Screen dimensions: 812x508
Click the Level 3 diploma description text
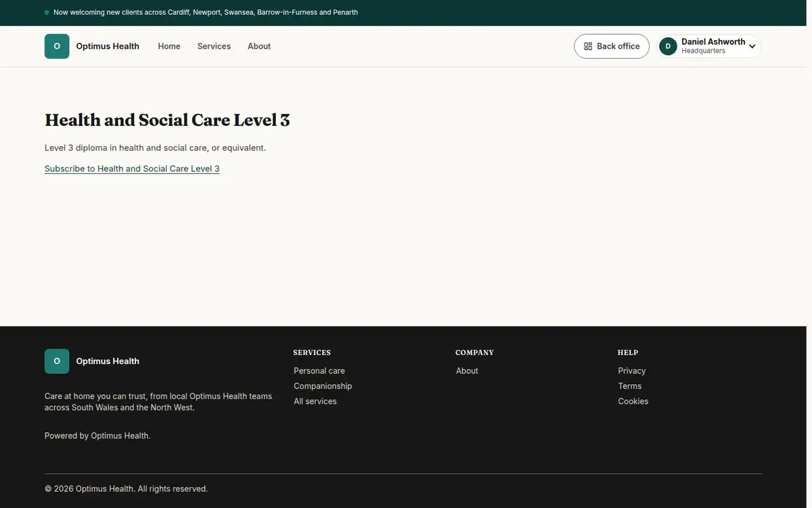[x=155, y=148]
